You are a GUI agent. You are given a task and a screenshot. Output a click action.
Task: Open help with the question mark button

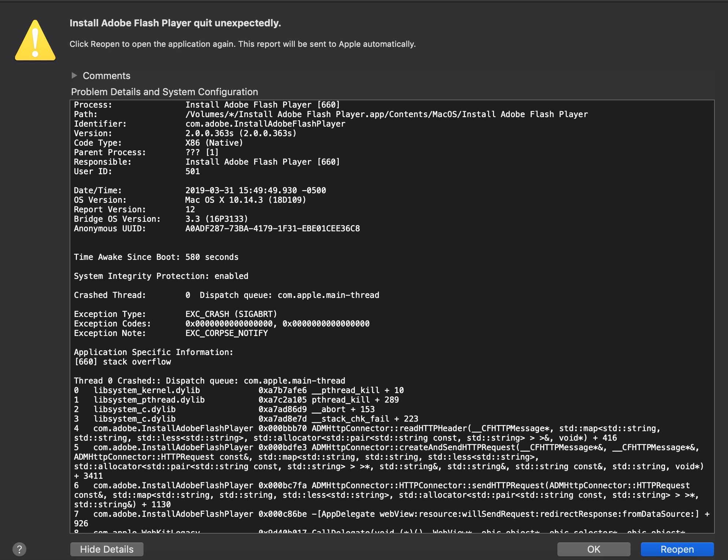click(19, 549)
